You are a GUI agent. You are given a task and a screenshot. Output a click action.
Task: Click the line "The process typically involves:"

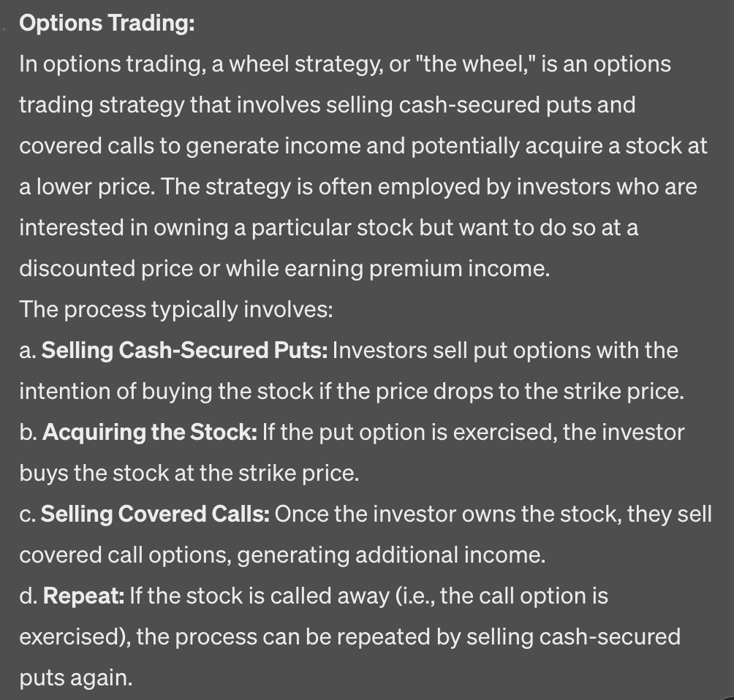(176, 310)
